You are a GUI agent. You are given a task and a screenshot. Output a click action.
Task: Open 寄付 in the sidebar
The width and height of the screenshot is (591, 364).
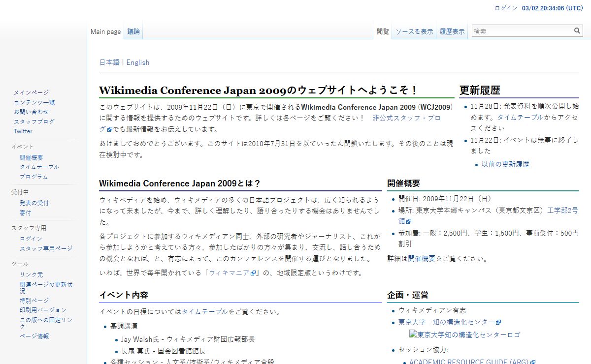[x=26, y=212]
